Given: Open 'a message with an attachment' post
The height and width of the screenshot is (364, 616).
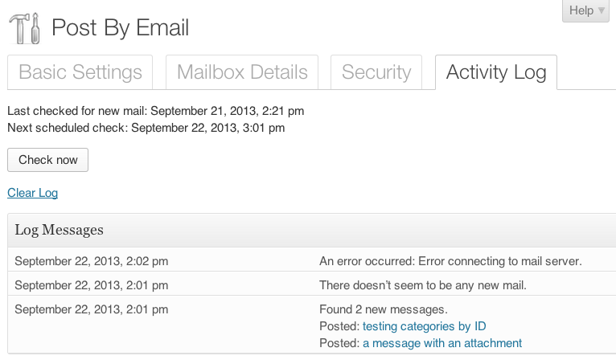Looking at the screenshot, I should point(442,343).
